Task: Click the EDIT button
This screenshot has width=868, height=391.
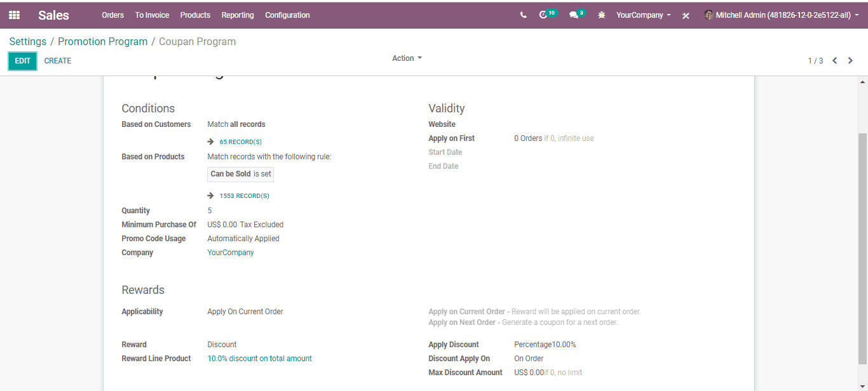Action: click(x=22, y=61)
